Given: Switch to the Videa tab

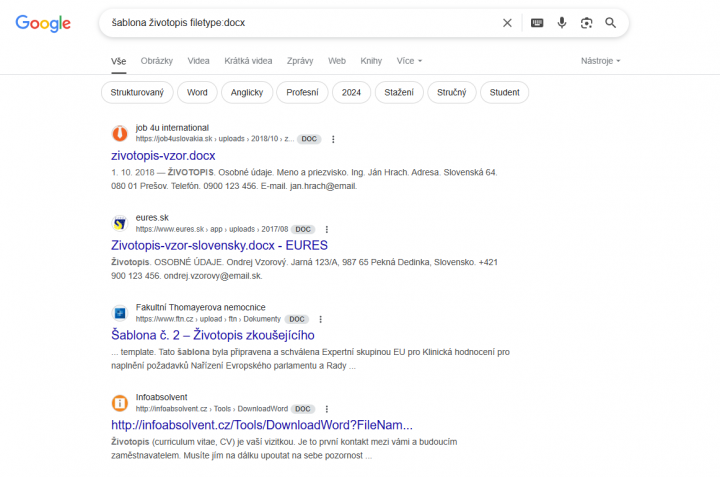Looking at the screenshot, I should (x=198, y=61).
